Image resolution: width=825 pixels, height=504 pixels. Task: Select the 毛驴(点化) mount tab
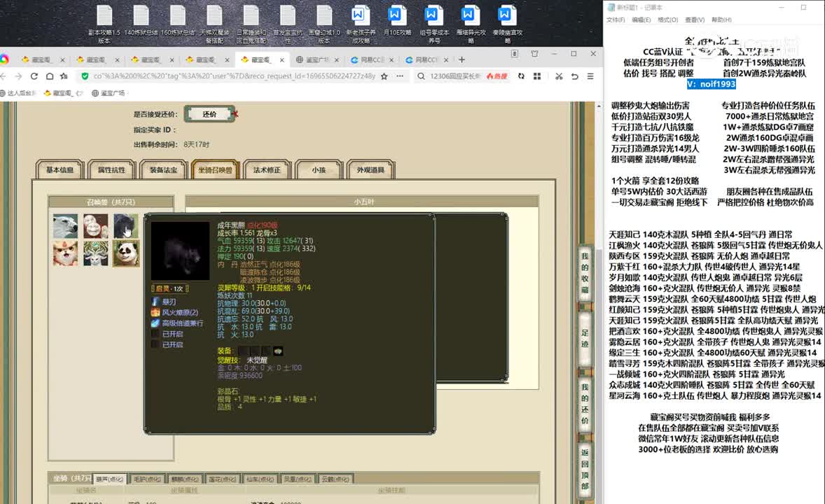point(147,479)
